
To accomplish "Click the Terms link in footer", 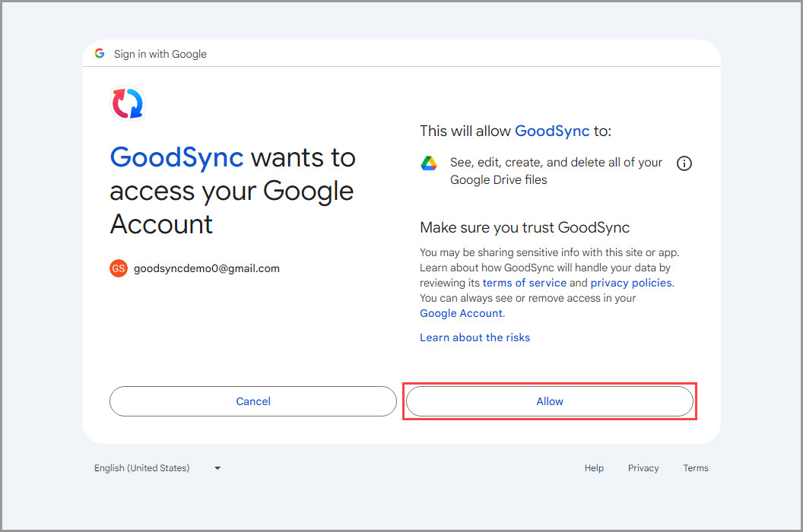I will point(696,468).
